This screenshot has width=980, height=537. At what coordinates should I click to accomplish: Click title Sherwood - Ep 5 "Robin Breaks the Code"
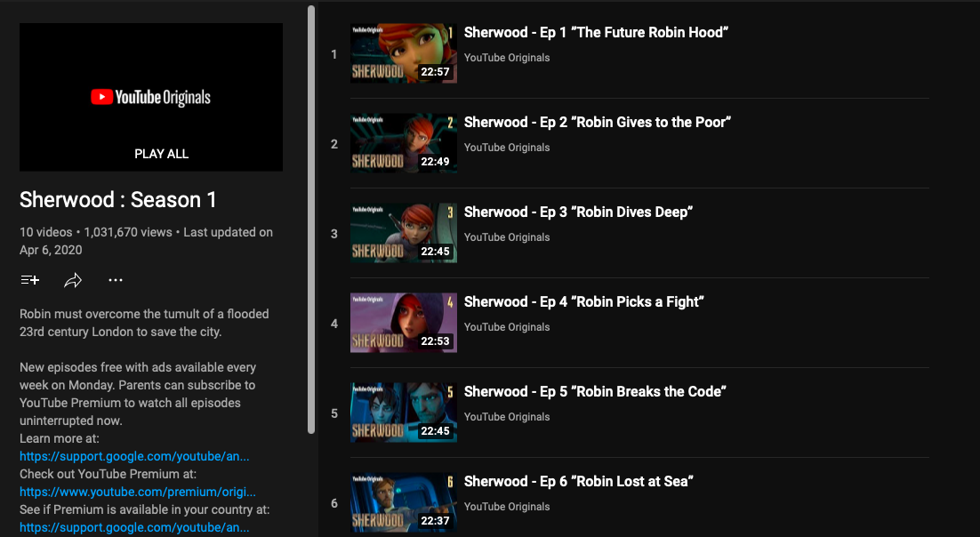click(595, 391)
